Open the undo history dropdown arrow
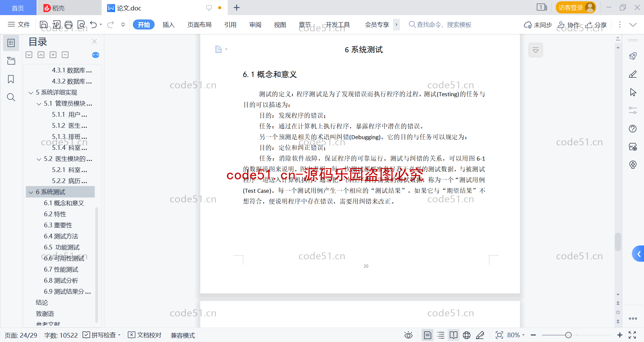 point(101,24)
